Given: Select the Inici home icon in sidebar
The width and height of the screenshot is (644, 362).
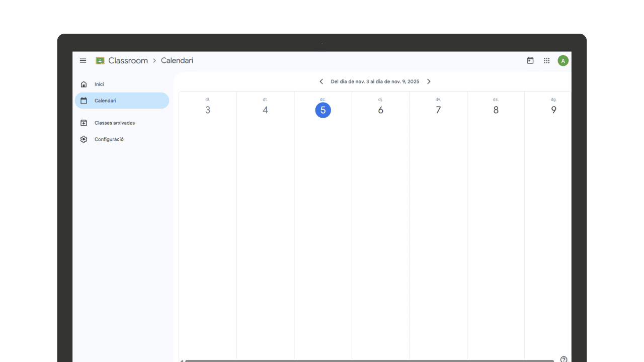Looking at the screenshot, I should point(84,84).
